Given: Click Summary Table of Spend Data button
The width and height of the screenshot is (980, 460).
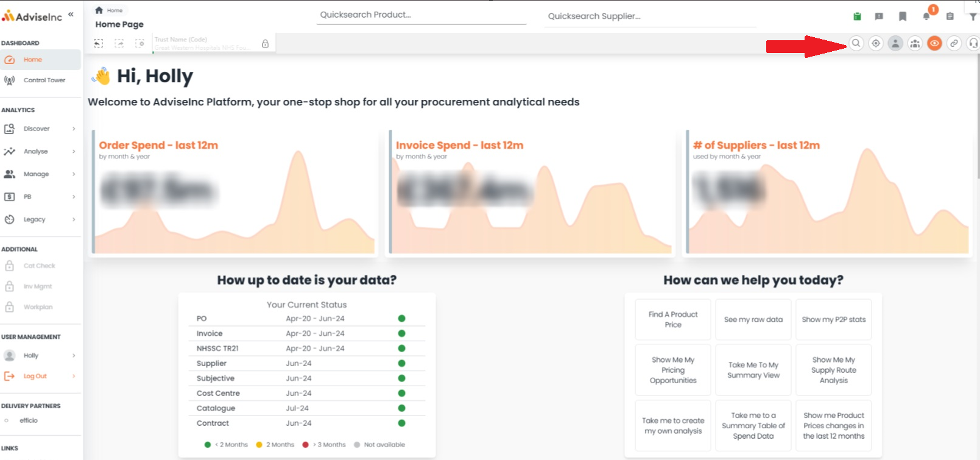Looking at the screenshot, I should click(753, 425).
